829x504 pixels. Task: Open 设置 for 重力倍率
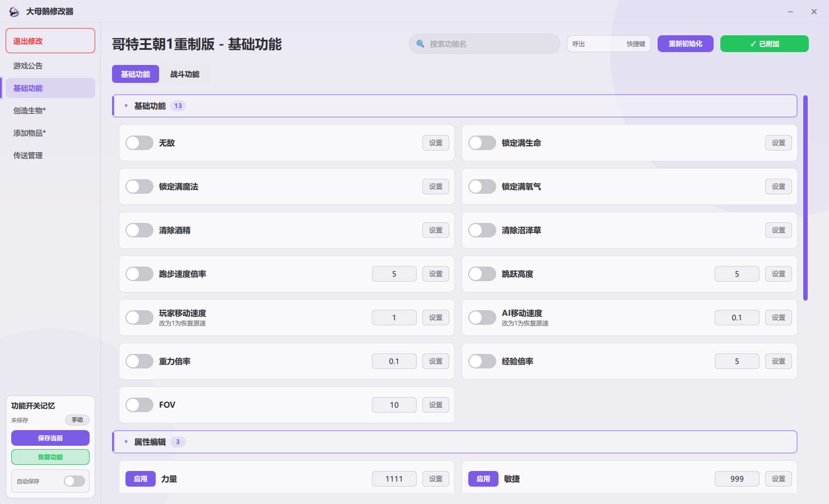[x=436, y=361]
